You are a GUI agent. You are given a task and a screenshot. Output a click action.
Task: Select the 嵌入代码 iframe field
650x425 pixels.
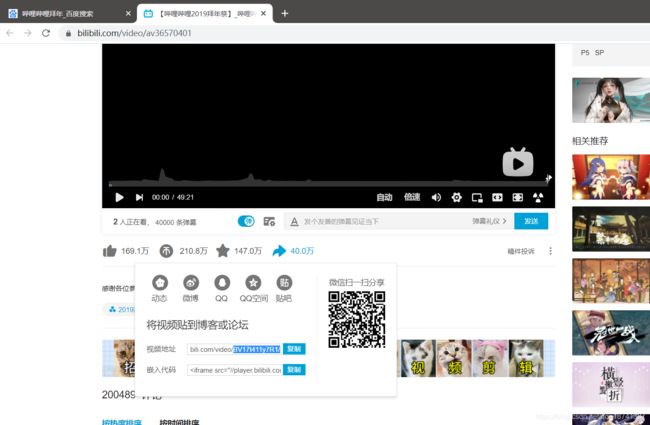(x=235, y=370)
